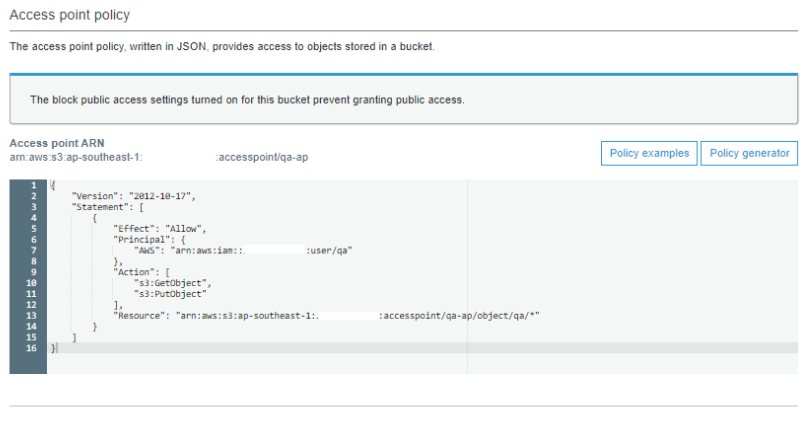
Task: Click line number 9 in the gutter
Action: coord(34,271)
